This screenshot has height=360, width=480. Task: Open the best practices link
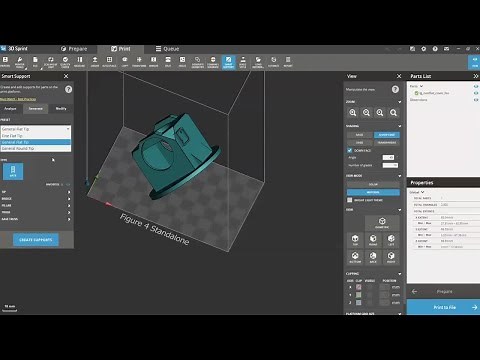pos(18,99)
